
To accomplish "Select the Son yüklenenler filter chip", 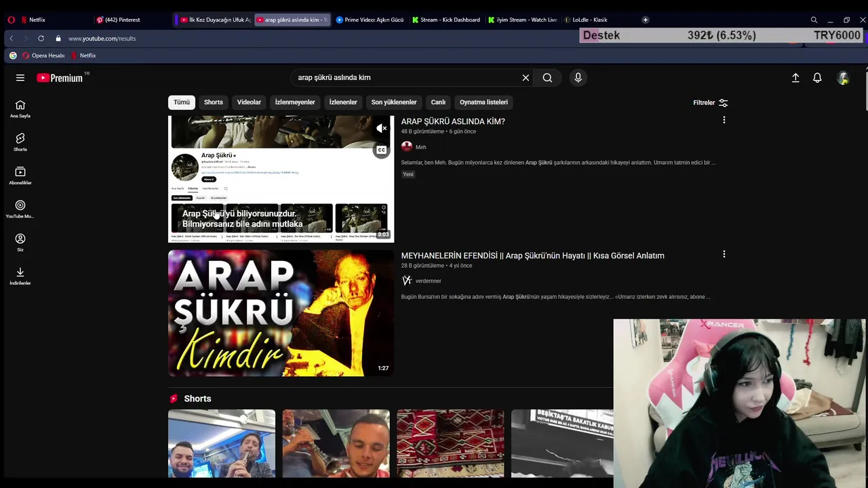I will 394,102.
